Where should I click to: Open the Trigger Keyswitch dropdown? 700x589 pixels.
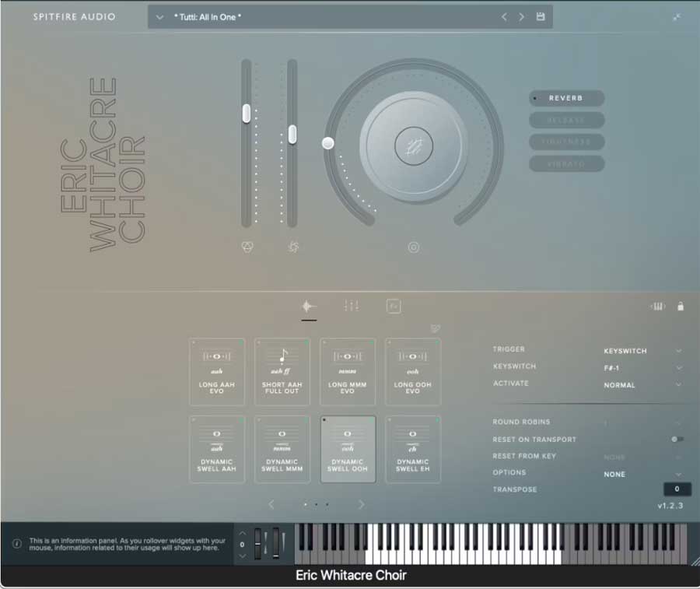coord(642,351)
